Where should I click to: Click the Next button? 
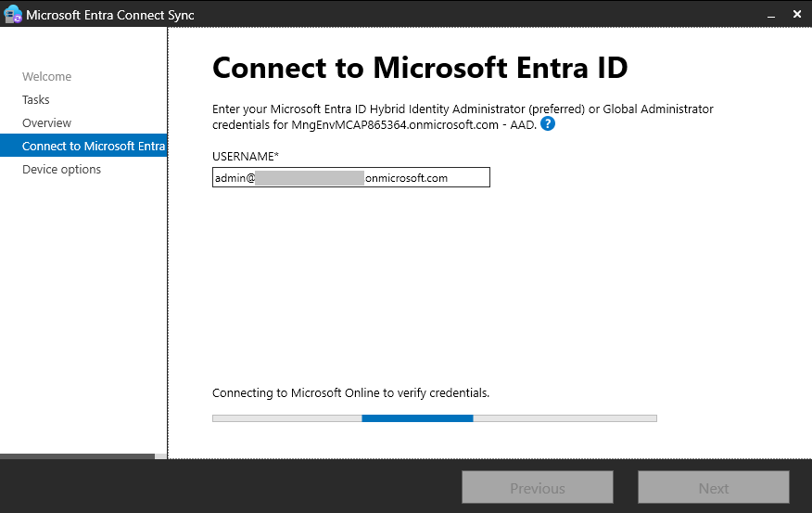pos(714,487)
